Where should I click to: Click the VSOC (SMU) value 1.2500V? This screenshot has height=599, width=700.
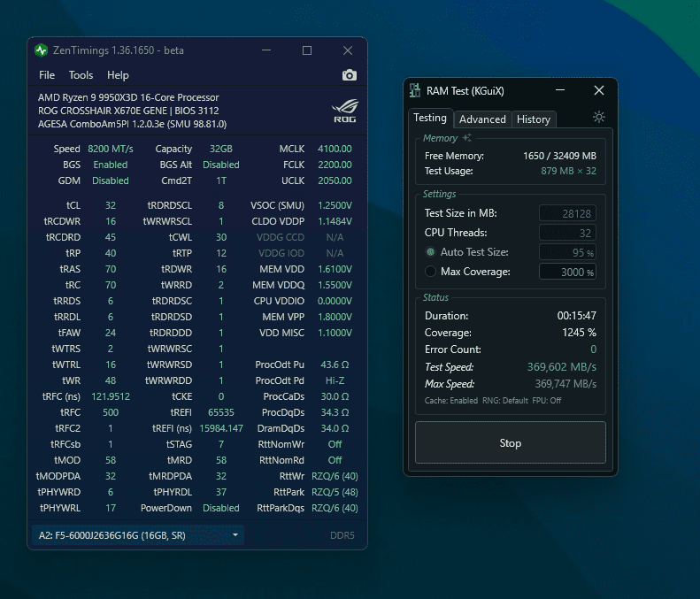(x=335, y=205)
